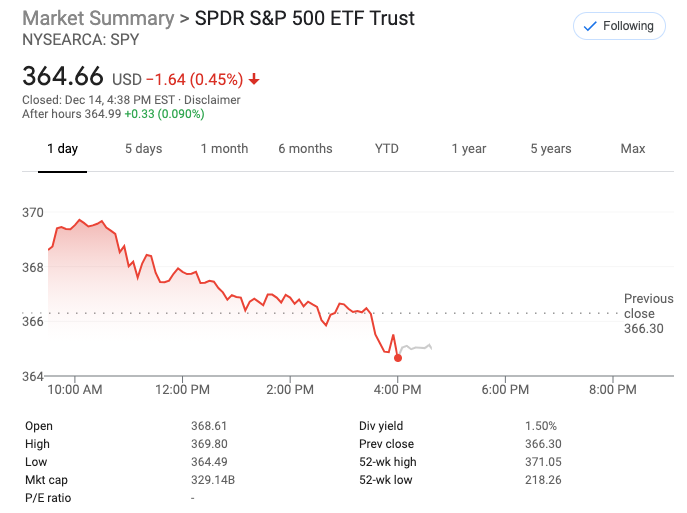Open the 1 year chart view
This screenshot has width=687, height=513.
point(468,149)
